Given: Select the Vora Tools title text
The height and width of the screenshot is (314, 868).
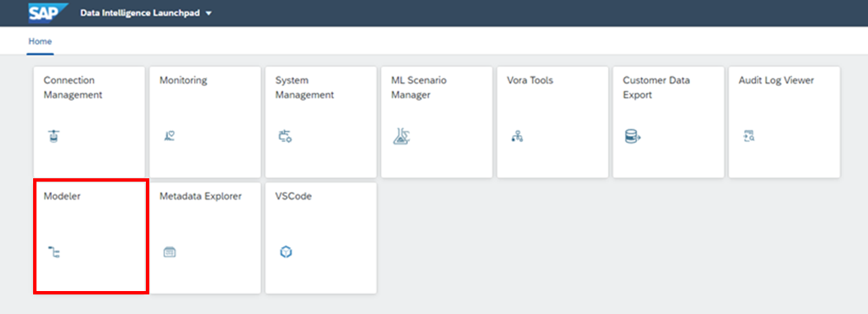Looking at the screenshot, I should coord(530,80).
